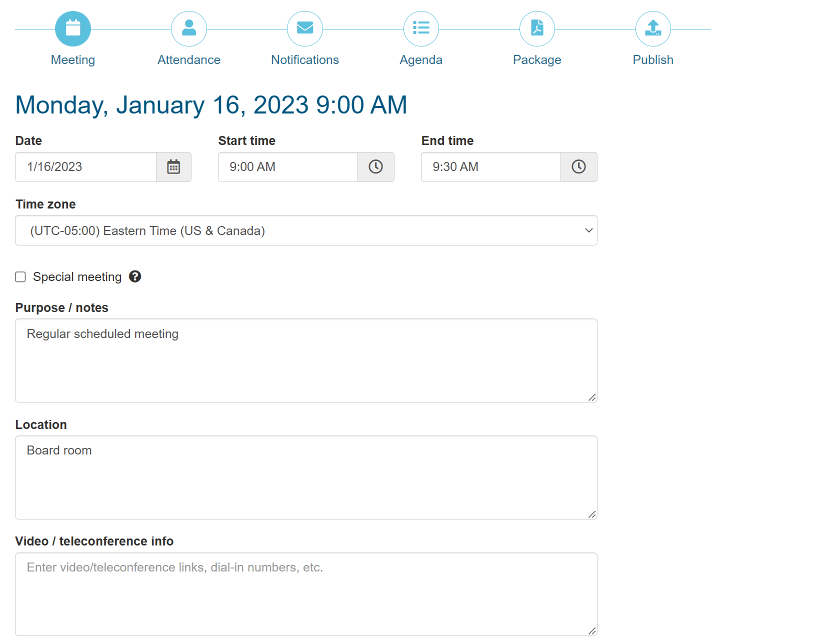Click the Publish step label
Viewport: 815px width, 644px height.
click(653, 60)
